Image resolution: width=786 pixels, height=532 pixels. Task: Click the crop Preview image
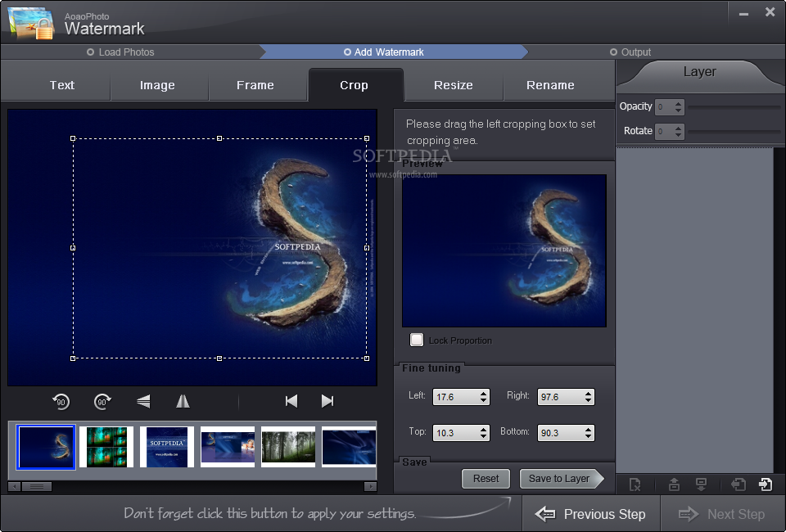pos(504,250)
